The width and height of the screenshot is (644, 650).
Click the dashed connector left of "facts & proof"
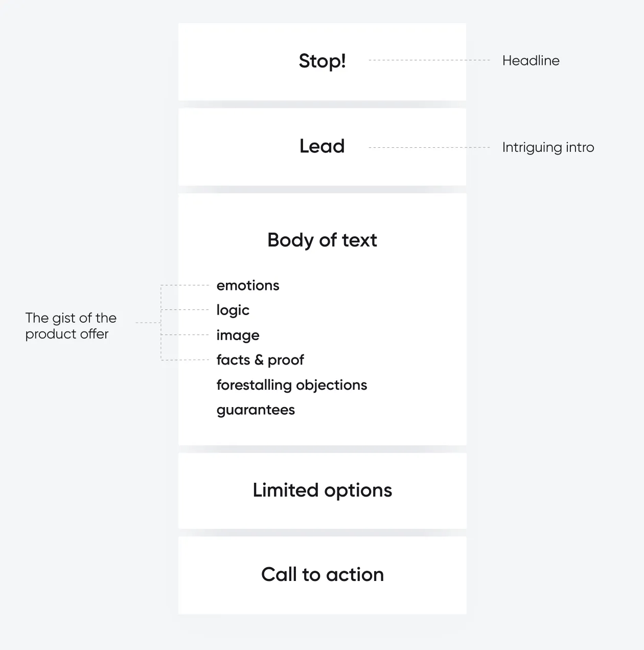(x=185, y=360)
